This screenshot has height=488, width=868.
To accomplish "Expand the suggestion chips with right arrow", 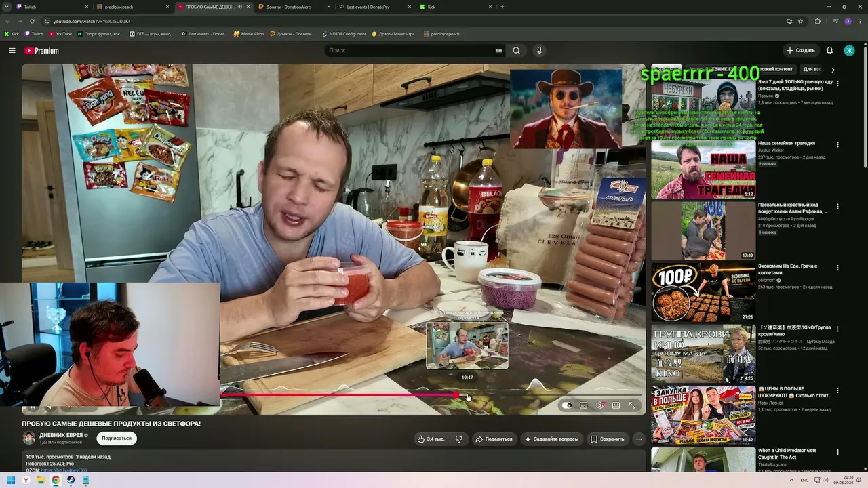I will tap(833, 70).
